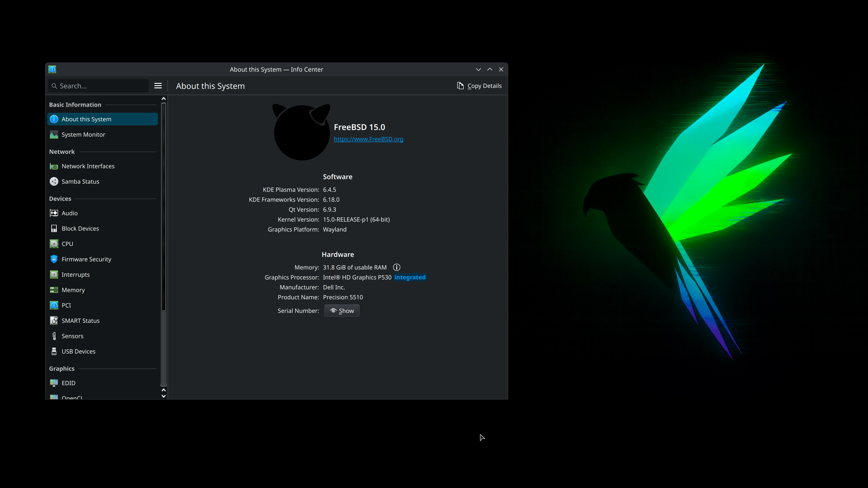The image size is (868, 488).
Task: Open USB Devices page
Action: click(x=78, y=351)
